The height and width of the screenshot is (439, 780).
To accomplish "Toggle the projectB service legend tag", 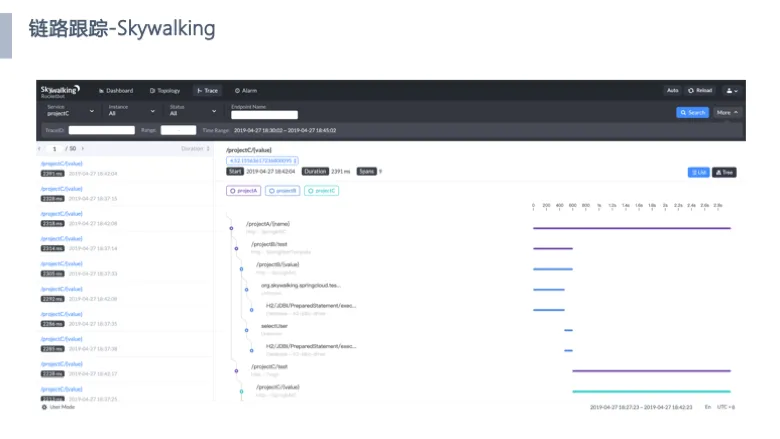I will 283,191.
